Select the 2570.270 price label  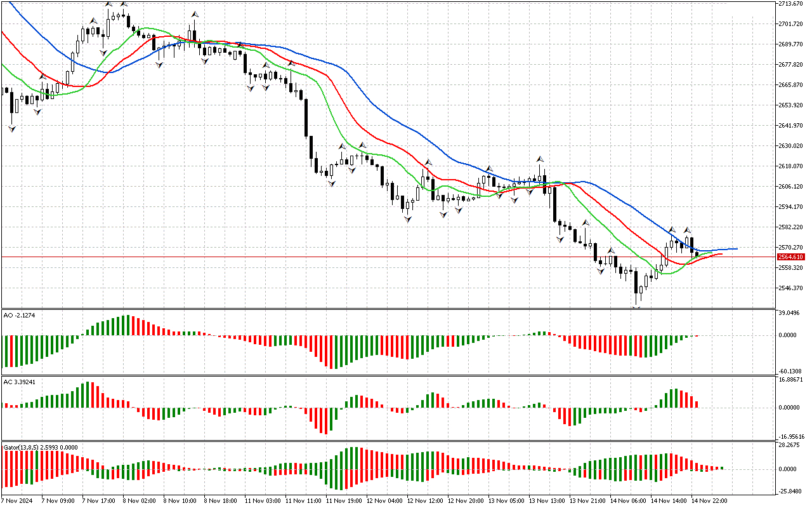pyautogui.click(x=791, y=248)
